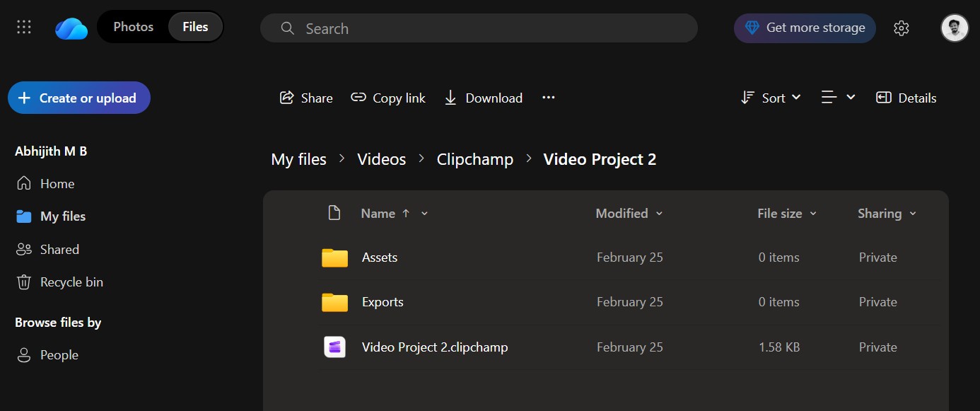
Task: Browse files by People
Action: [58, 354]
